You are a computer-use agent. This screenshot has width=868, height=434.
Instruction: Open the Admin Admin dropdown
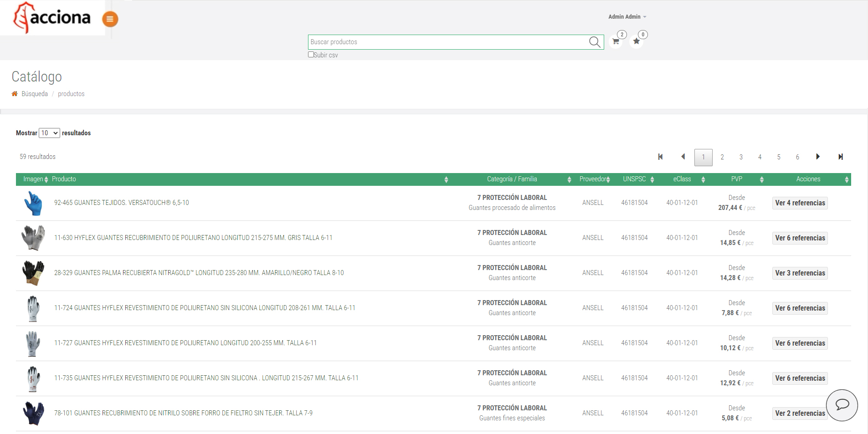coord(627,16)
